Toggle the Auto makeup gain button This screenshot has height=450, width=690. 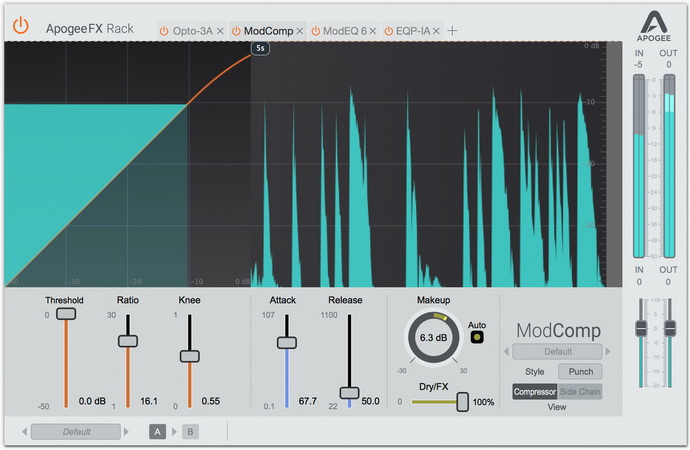[477, 337]
